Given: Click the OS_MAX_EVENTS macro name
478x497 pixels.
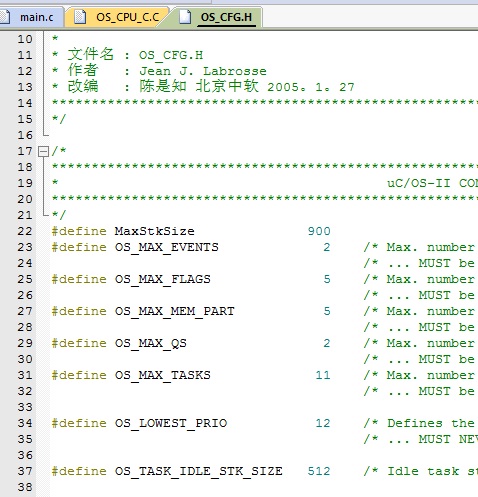Looking at the screenshot, I should tap(167, 247).
